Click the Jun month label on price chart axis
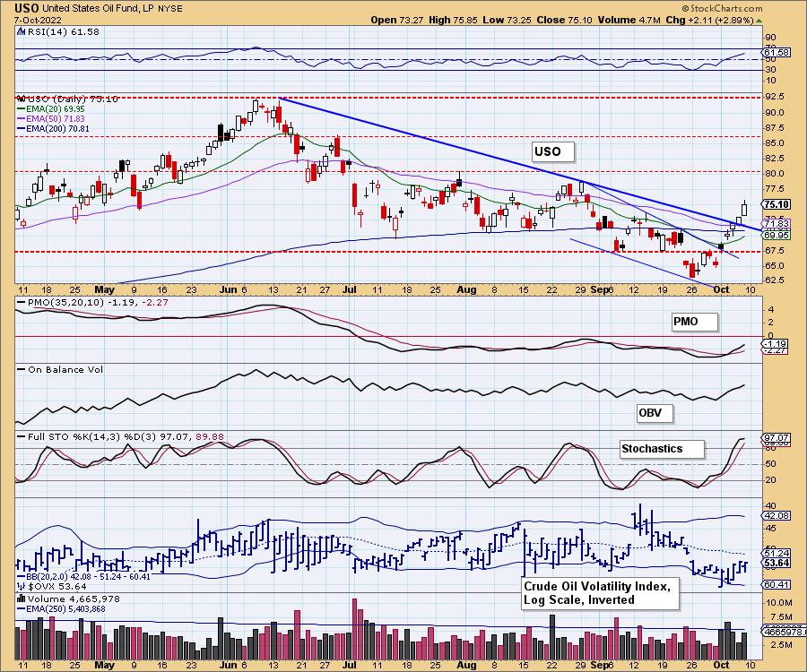 tap(228, 289)
